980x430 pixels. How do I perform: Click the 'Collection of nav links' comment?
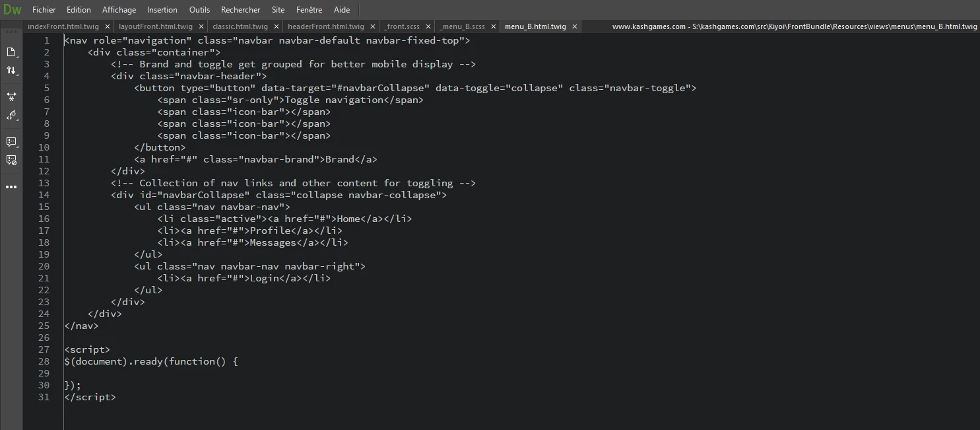click(x=293, y=183)
